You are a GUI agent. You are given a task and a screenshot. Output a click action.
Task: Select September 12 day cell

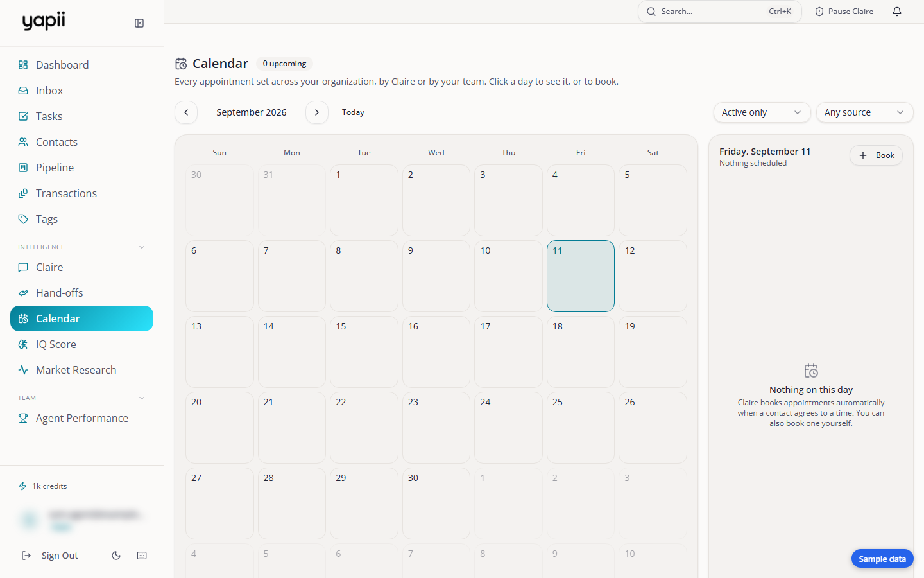coord(653,276)
